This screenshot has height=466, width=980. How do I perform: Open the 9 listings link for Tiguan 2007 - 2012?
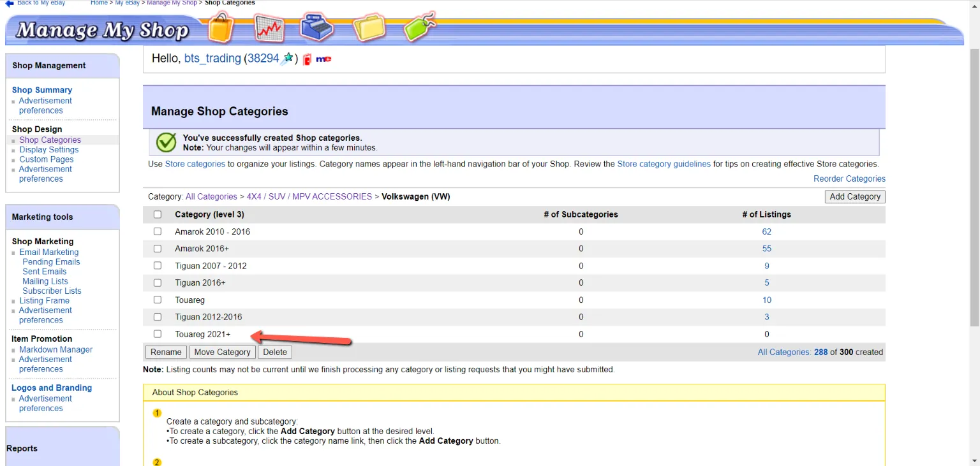(x=767, y=266)
